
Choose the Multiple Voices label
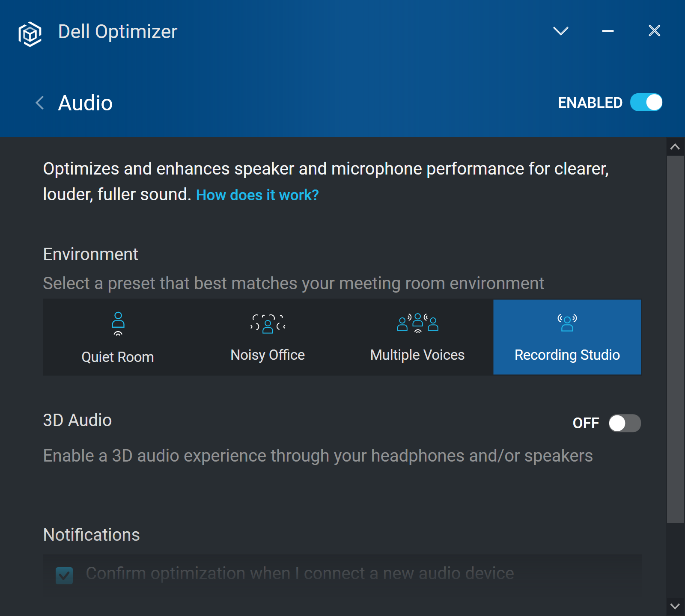point(417,355)
